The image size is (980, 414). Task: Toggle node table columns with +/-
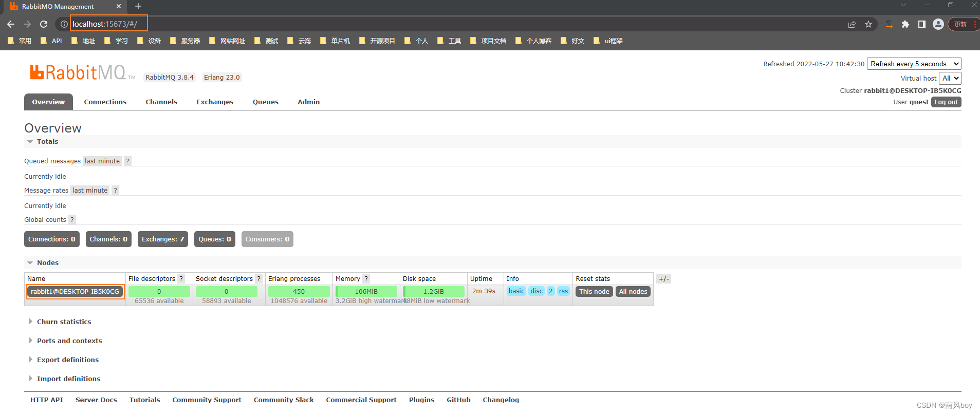tap(664, 279)
